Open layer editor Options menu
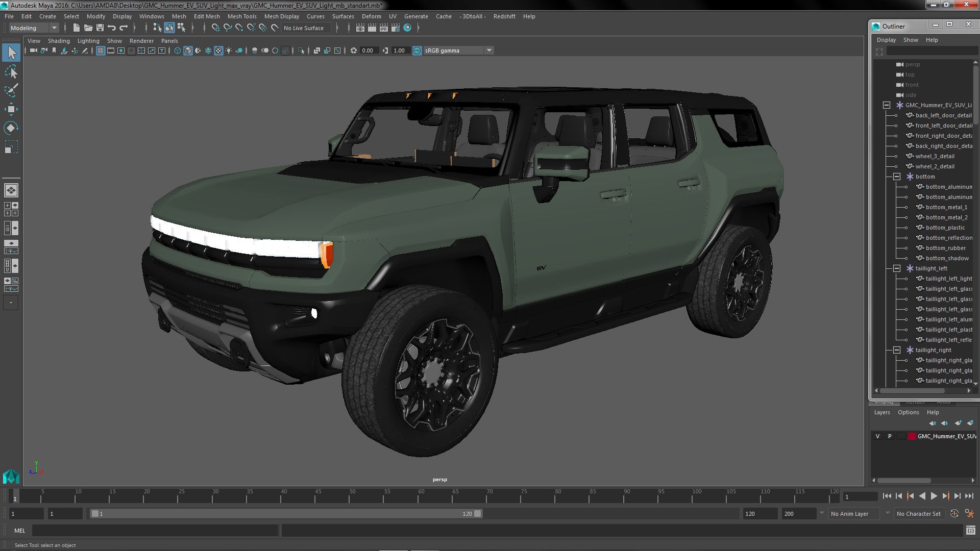Viewport: 980px width, 551px height. 909,412
